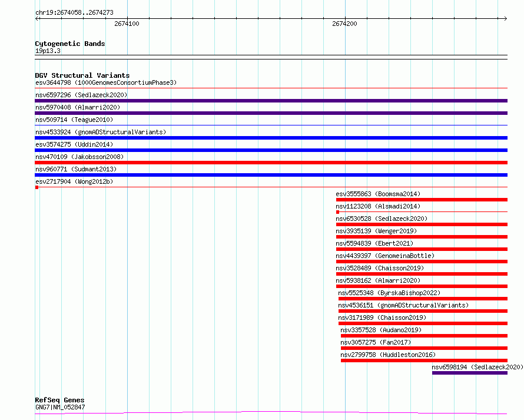
Task: Open nsv2799758 (Huddleston2016) label
Action: (x=388, y=355)
